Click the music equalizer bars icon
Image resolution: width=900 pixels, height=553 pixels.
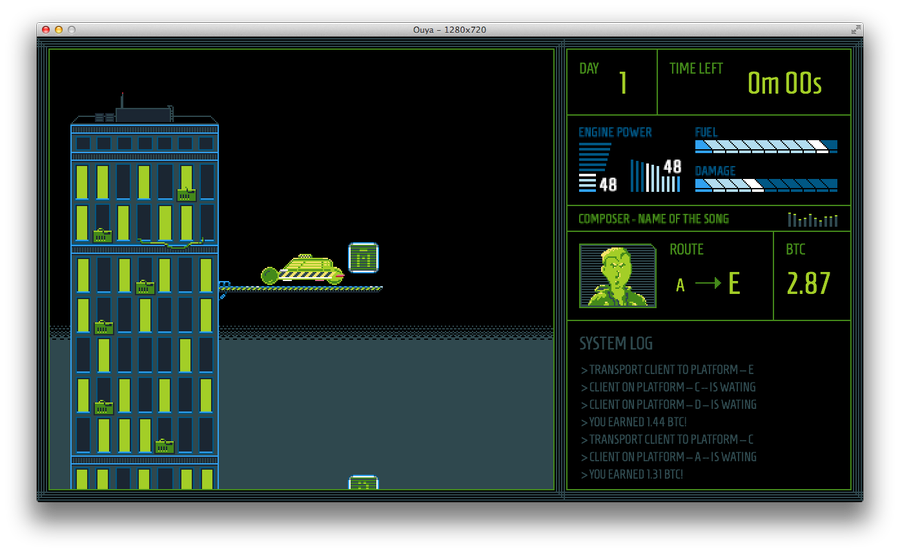813,219
